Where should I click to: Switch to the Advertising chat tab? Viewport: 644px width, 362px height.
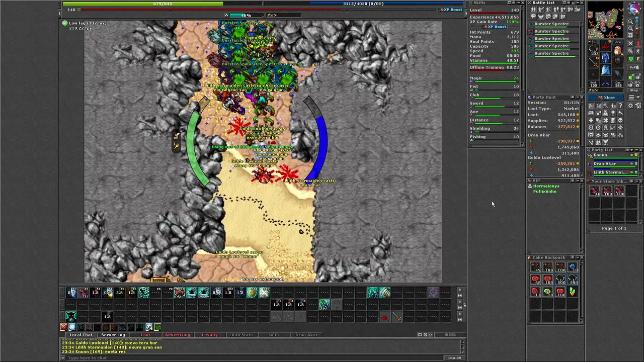(x=178, y=335)
